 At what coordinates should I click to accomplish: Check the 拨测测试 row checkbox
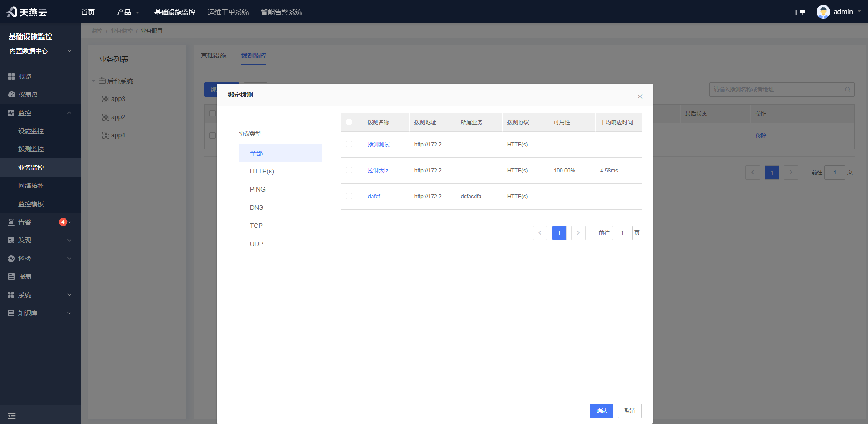coord(349,144)
